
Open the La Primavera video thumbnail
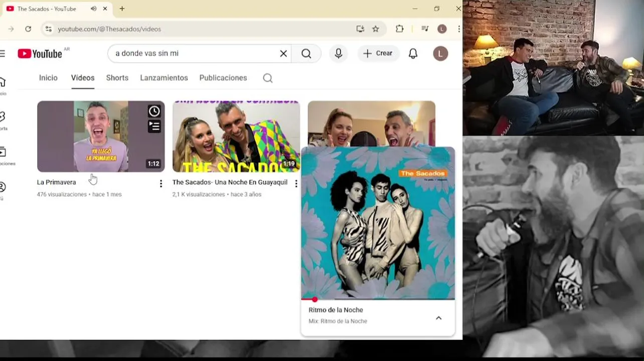[101, 136]
